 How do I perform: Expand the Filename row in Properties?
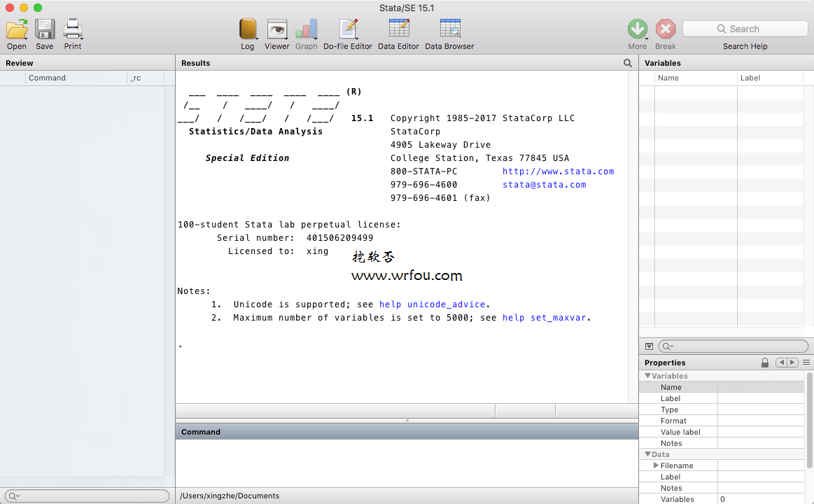click(x=656, y=465)
